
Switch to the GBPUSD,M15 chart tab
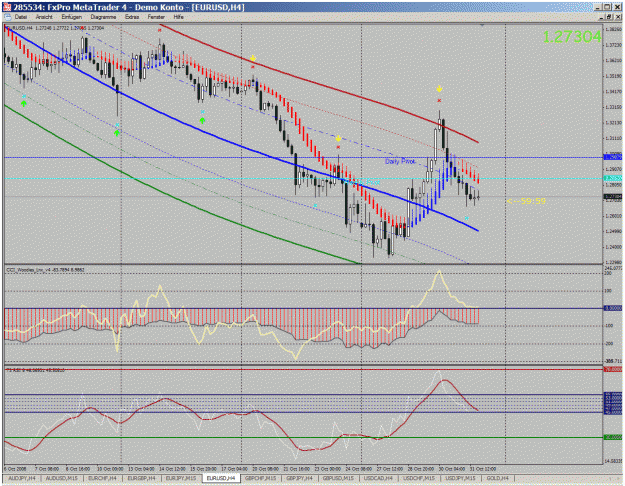click(x=338, y=478)
